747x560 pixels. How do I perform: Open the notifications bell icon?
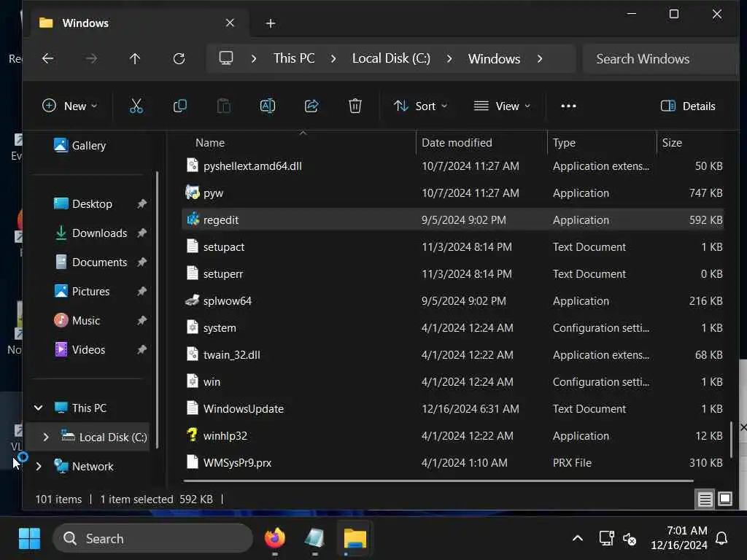click(x=721, y=538)
